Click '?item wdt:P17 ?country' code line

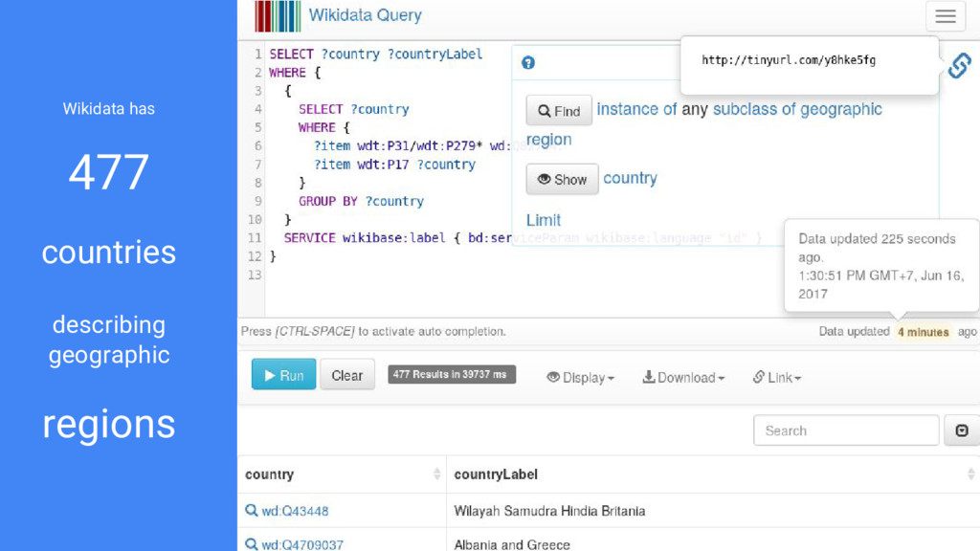tap(394, 165)
